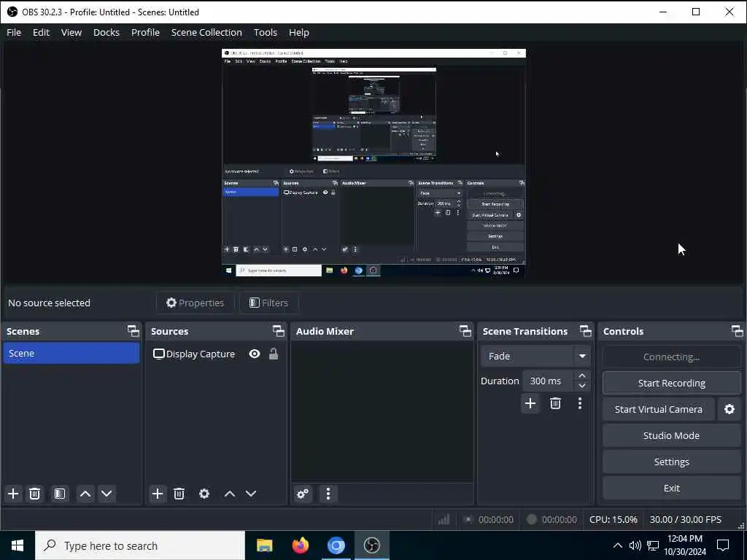This screenshot has width=747, height=560.
Task: Open source properties gear in Sources dock
Action: click(x=204, y=494)
